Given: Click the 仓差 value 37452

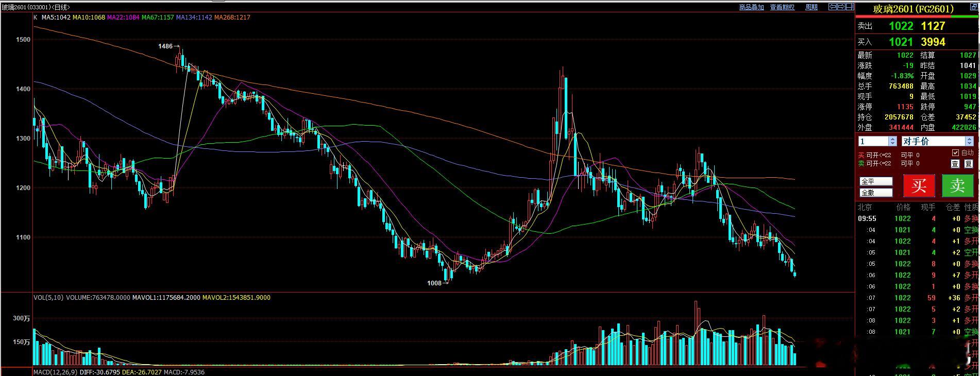Looking at the screenshot, I should tap(966, 117).
